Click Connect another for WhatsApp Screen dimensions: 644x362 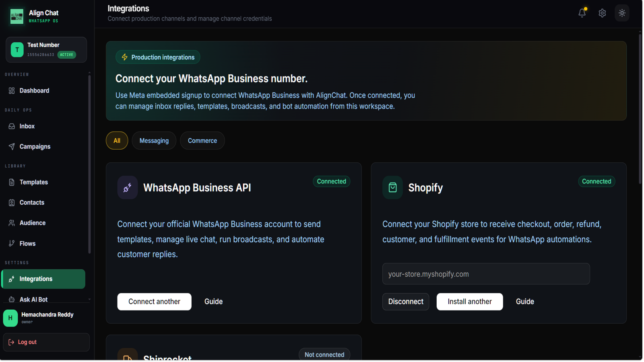(154, 302)
